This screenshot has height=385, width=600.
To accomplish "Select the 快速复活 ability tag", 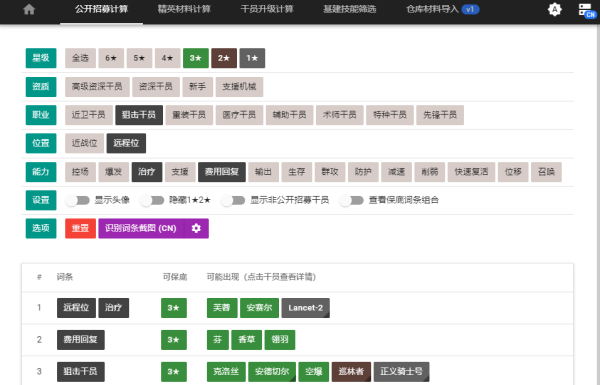I will (x=471, y=172).
